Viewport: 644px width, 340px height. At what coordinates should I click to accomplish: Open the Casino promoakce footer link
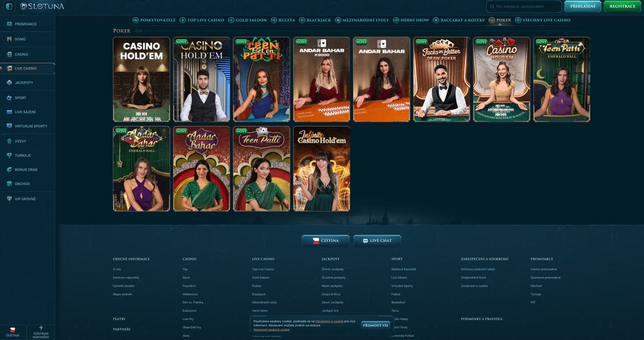tap(544, 269)
